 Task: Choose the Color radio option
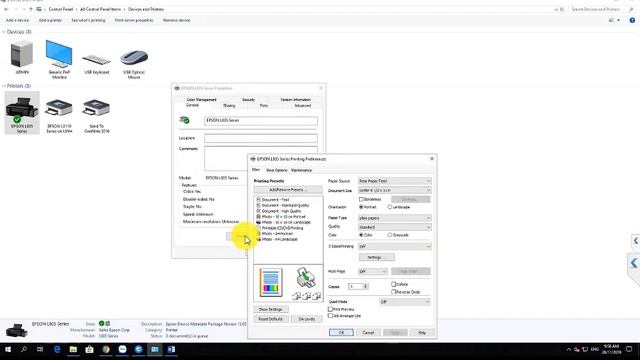point(361,235)
